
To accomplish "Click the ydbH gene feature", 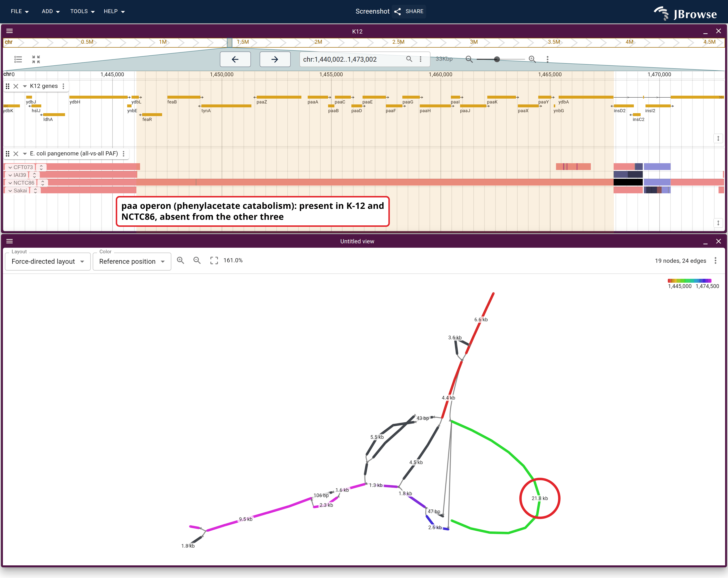I will (x=99, y=97).
